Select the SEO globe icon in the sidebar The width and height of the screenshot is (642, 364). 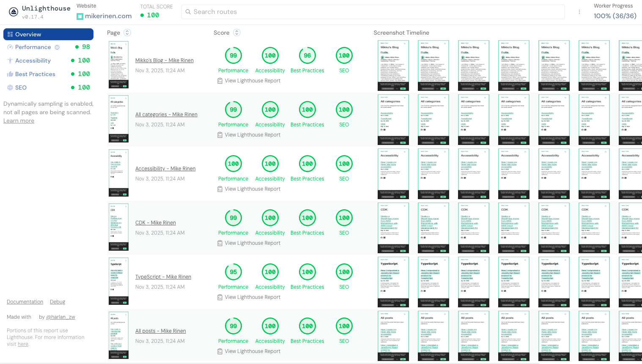tap(9, 88)
